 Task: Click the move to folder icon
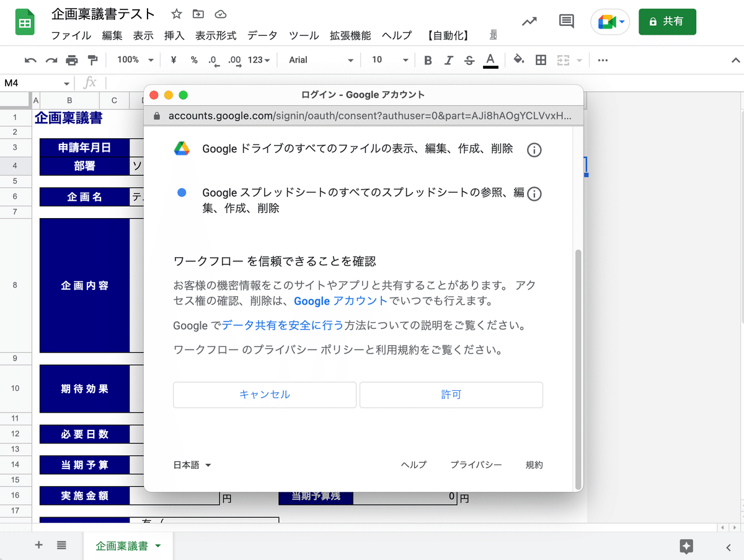tap(198, 14)
